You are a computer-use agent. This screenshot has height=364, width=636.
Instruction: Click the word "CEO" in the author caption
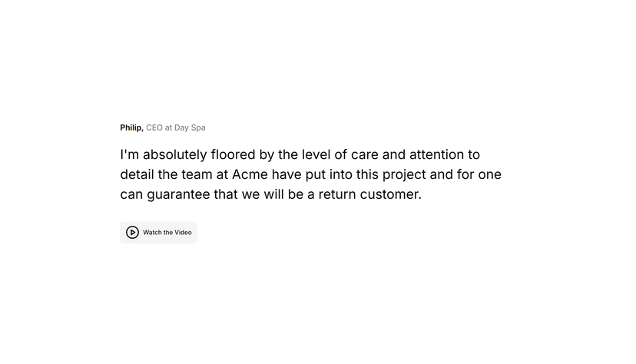point(154,127)
